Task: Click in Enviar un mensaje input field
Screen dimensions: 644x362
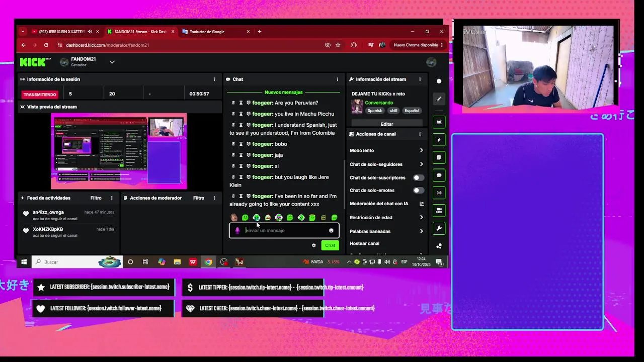Action: coord(284,230)
